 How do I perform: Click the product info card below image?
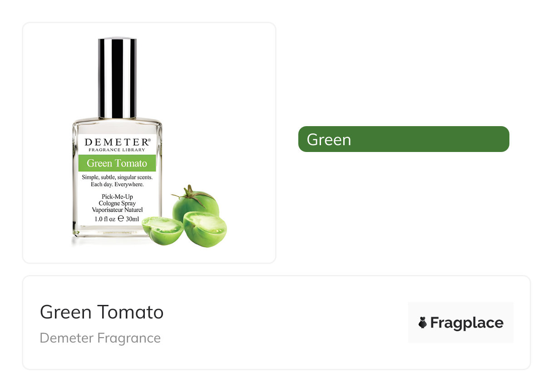(276, 323)
